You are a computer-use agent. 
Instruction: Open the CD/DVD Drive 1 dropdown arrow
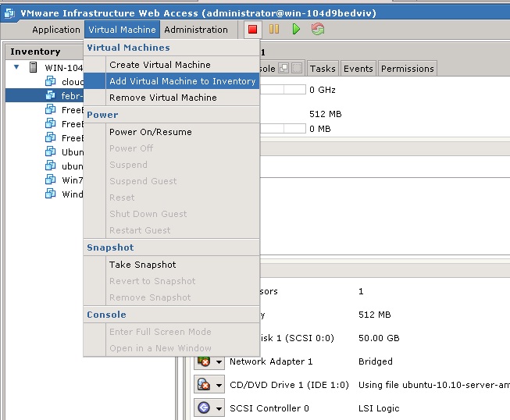click(x=219, y=385)
